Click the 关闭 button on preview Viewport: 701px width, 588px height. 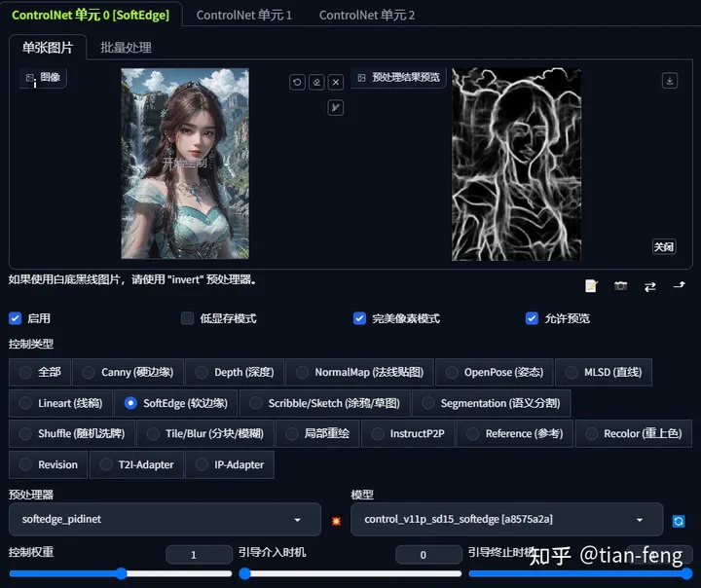pyautogui.click(x=664, y=247)
